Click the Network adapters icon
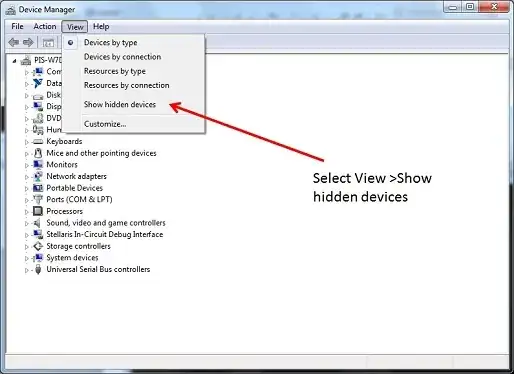 (38, 176)
